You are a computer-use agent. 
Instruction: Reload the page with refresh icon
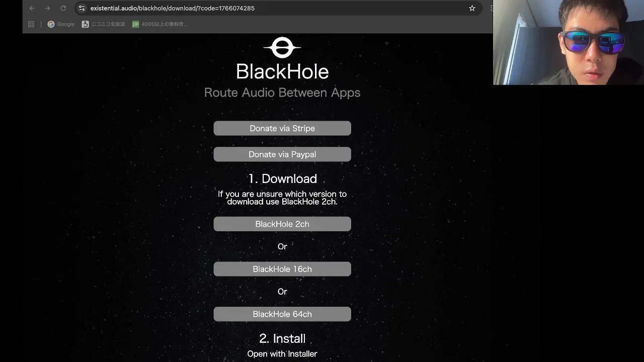[x=63, y=8]
